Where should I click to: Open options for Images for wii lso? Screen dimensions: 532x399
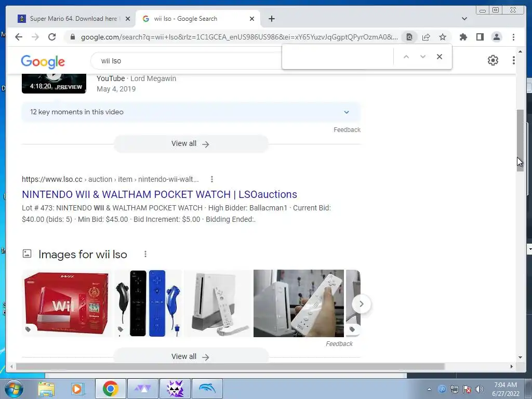[x=145, y=254]
